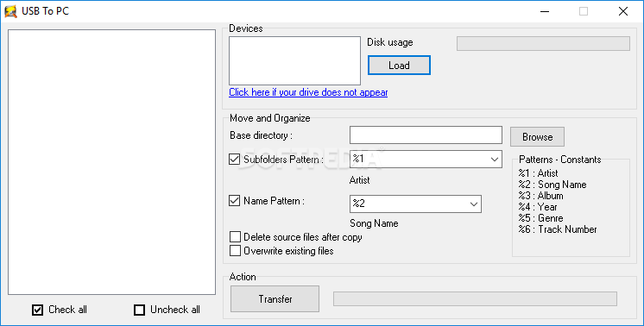Load the connected devices list

pos(399,66)
